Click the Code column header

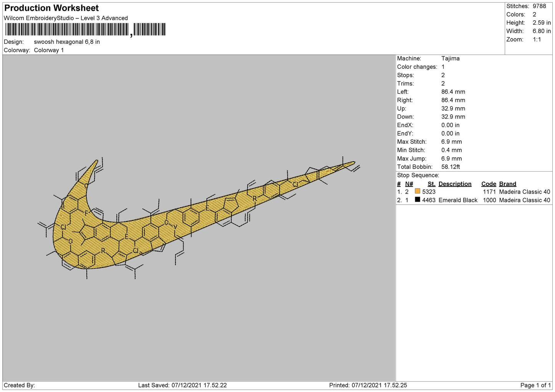click(489, 184)
